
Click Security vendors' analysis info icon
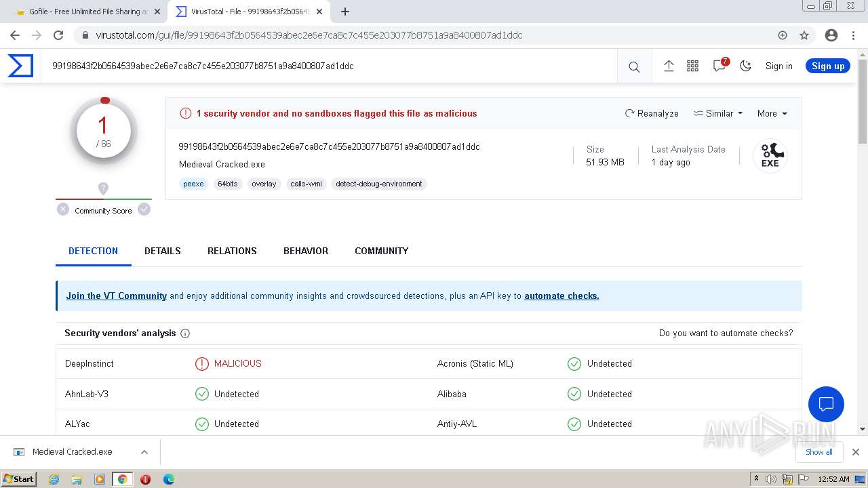coord(185,333)
